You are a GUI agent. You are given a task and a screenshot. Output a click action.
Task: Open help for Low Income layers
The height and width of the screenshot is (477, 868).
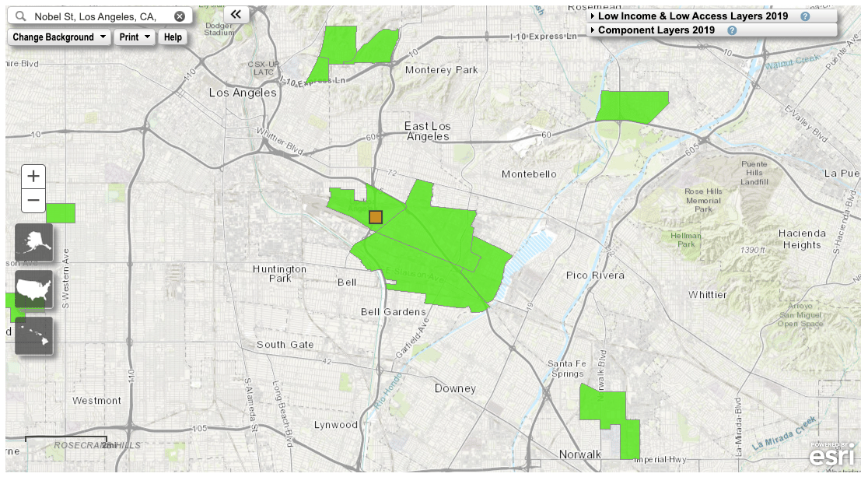click(805, 16)
